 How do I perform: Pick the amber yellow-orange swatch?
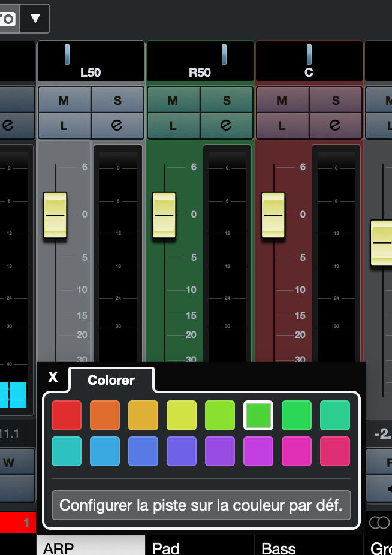[x=143, y=415]
